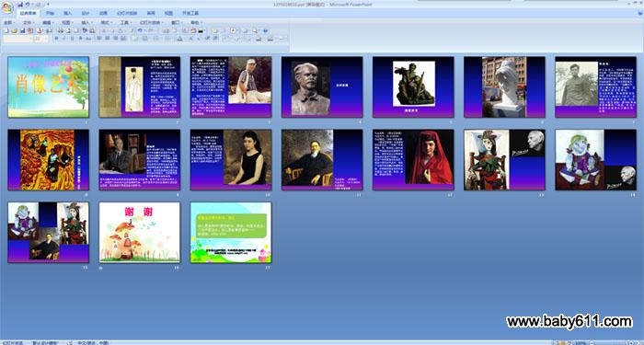Screen dimensions: 644x345
Task: Toggle Italic formatting in the formatting row
Action: click(64, 39)
